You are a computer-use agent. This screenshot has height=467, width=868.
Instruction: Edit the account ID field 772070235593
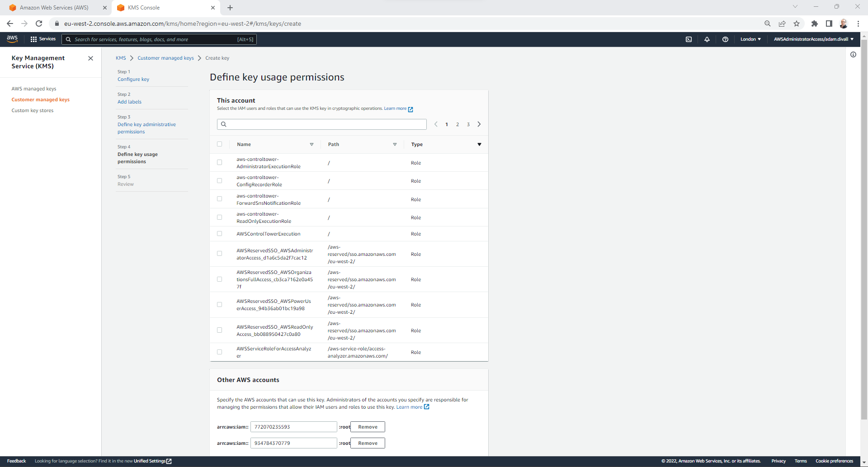click(x=294, y=427)
